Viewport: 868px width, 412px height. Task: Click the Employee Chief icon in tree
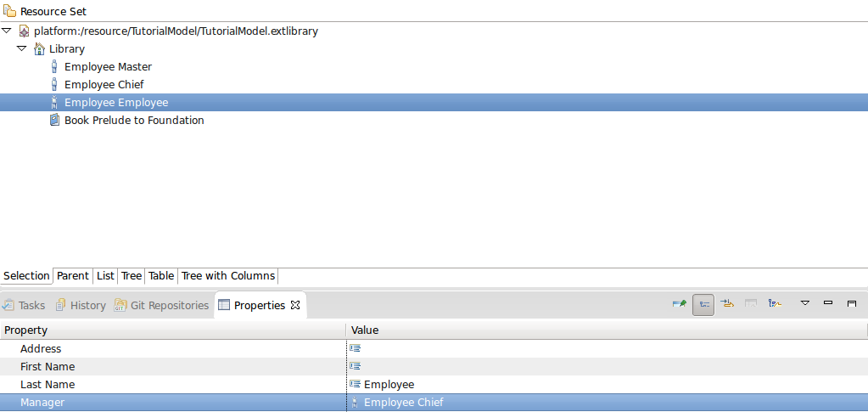coord(54,84)
